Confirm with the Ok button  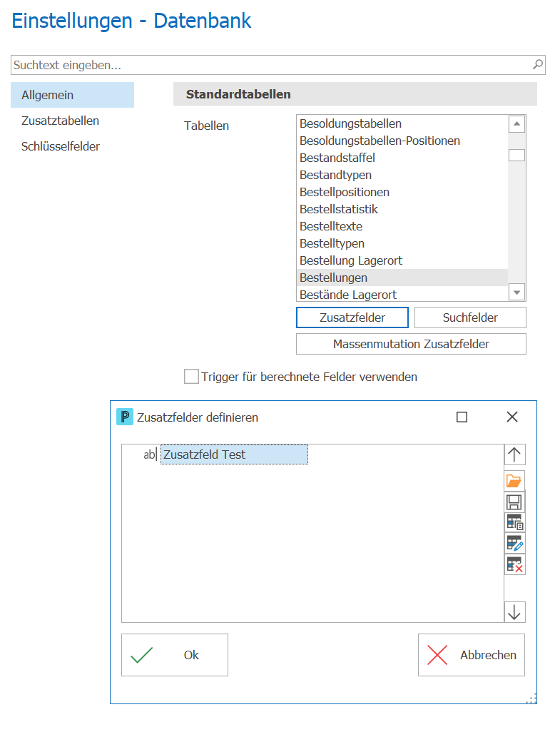point(175,655)
